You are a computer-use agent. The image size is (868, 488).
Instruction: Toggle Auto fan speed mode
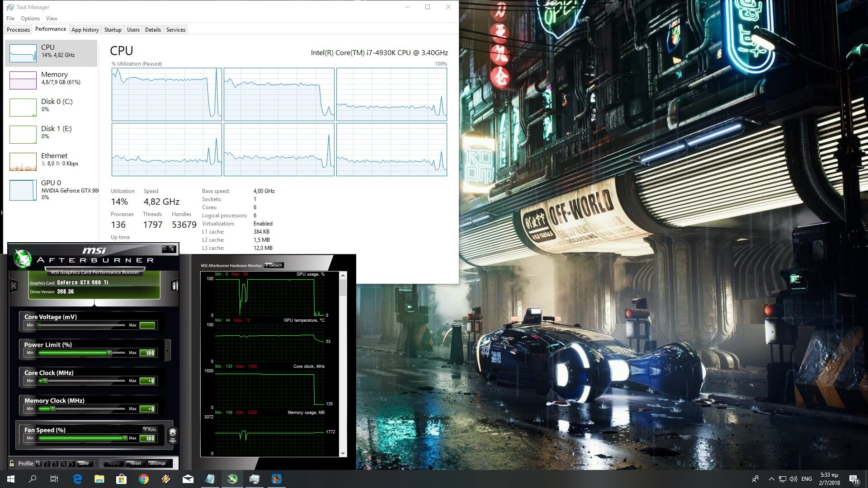150,429
